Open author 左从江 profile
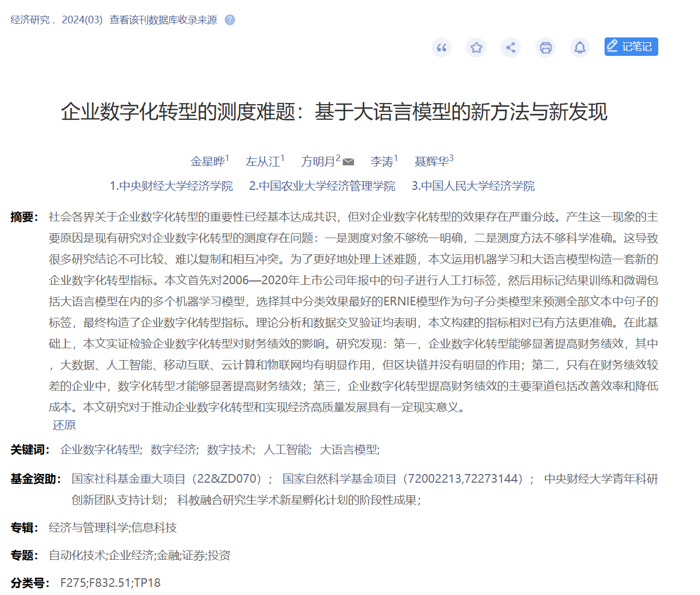This screenshot has height=595, width=700. pos(262,162)
